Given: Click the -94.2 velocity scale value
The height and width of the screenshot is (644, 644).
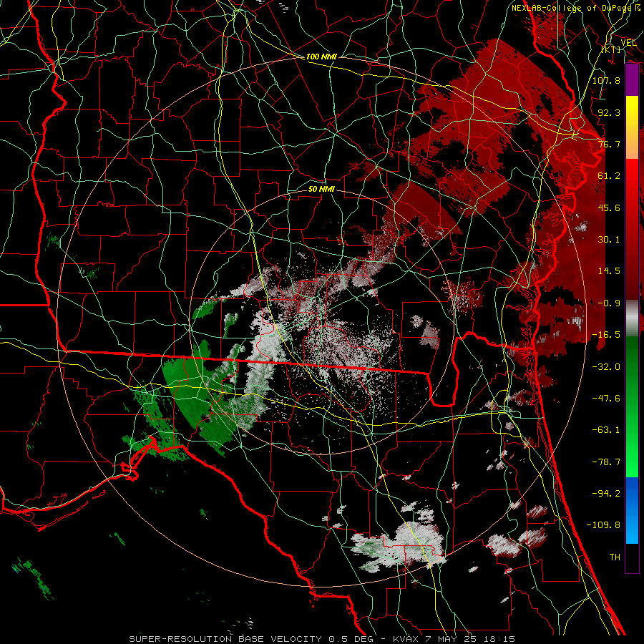Looking at the screenshot, I should coord(606,494).
